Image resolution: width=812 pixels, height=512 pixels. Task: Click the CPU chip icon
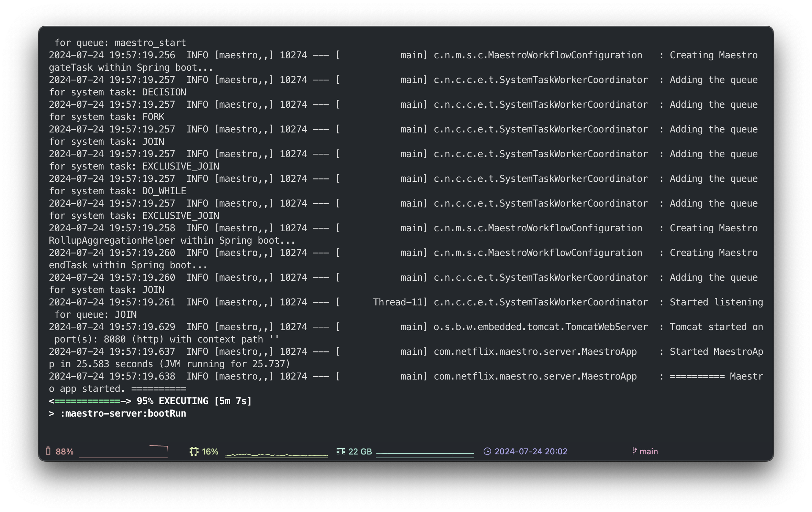coord(194,451)
